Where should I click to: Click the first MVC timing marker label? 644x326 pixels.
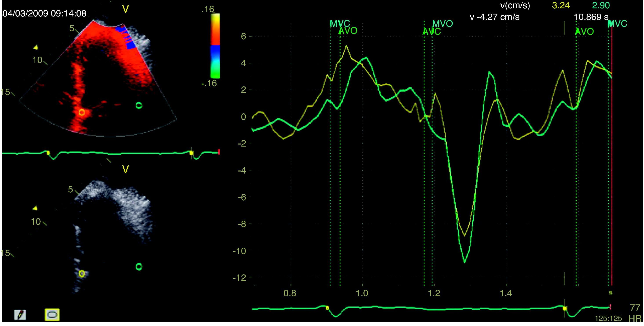[x=339, y=24]
